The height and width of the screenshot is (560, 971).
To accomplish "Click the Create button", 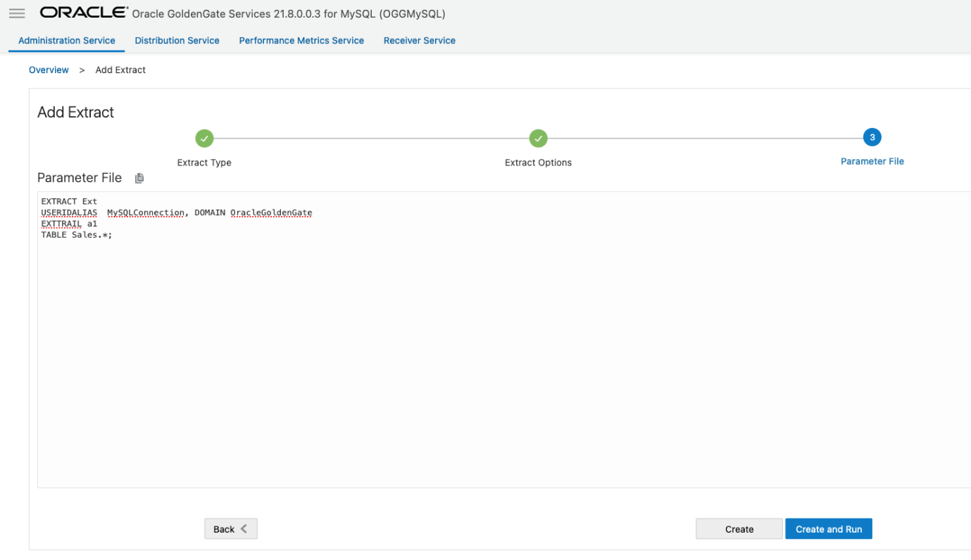I will [739, 528].
